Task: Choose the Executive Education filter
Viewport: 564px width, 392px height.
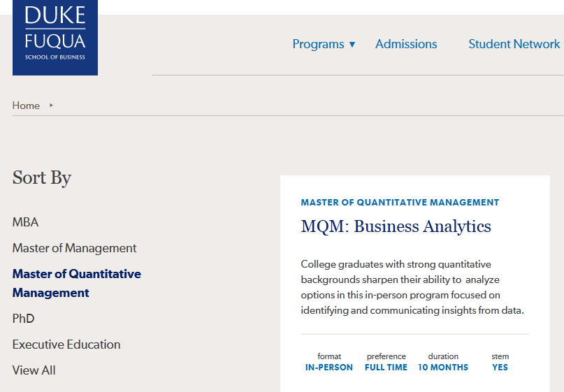Action: 66,344
